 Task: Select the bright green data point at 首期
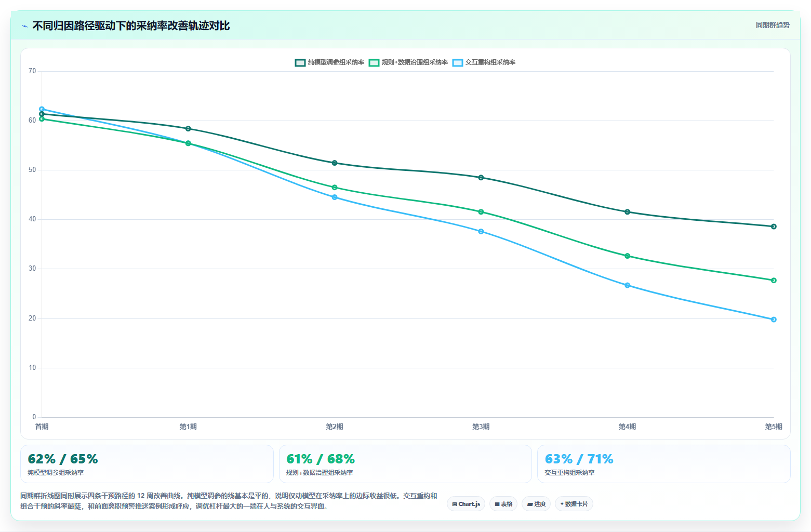click(x=42, y=119)
